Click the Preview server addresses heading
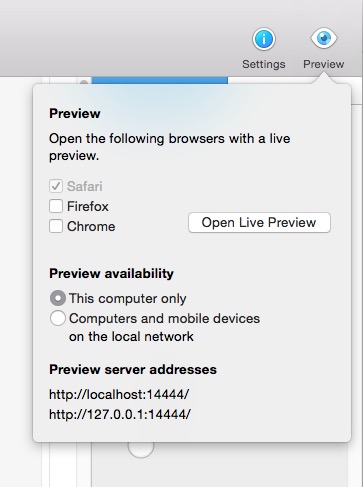 tap(133, 369)
